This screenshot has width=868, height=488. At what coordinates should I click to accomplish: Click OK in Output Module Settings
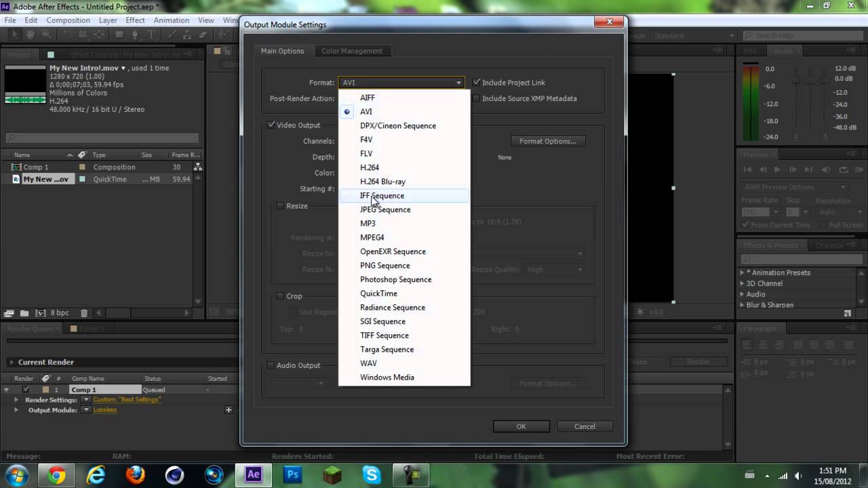(x=521, y=426)
